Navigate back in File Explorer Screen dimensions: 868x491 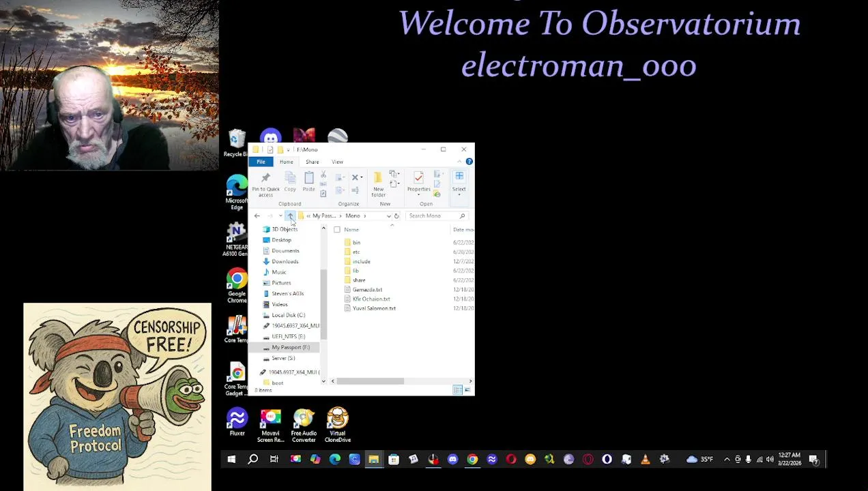[257, 215]
